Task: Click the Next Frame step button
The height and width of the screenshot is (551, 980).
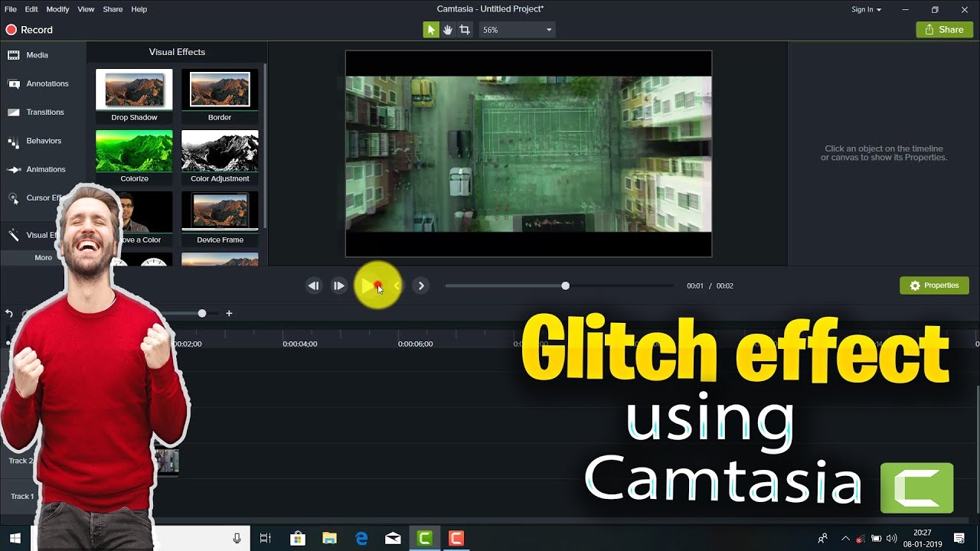Action: (338, 285)
